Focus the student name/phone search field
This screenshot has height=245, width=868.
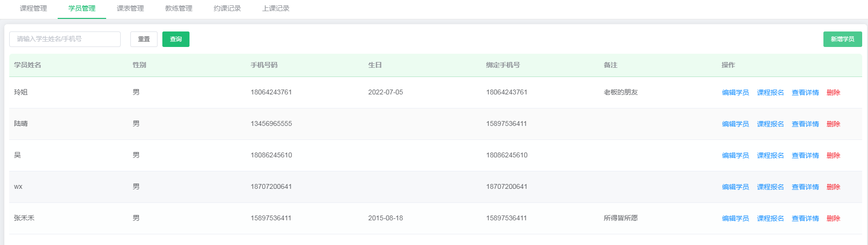tap(65, 39)
